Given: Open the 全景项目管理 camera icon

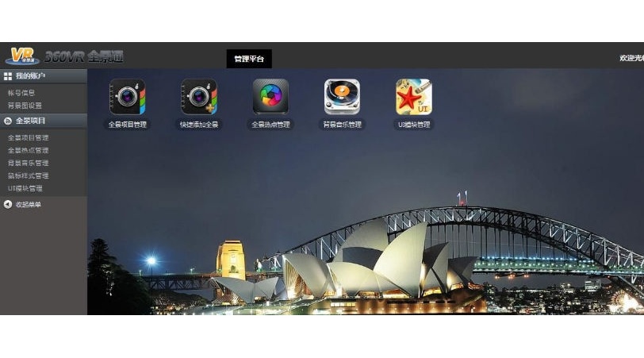Looking at the screenshot, I should (x=127, y=97).
